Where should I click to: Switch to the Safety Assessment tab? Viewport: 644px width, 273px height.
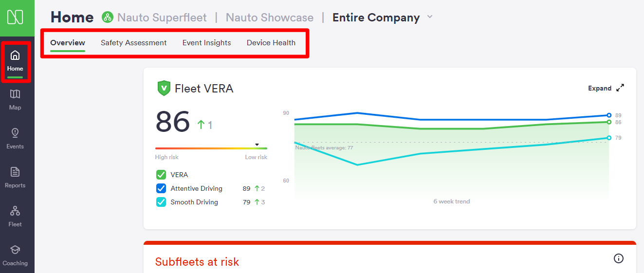tap(133, 43)
